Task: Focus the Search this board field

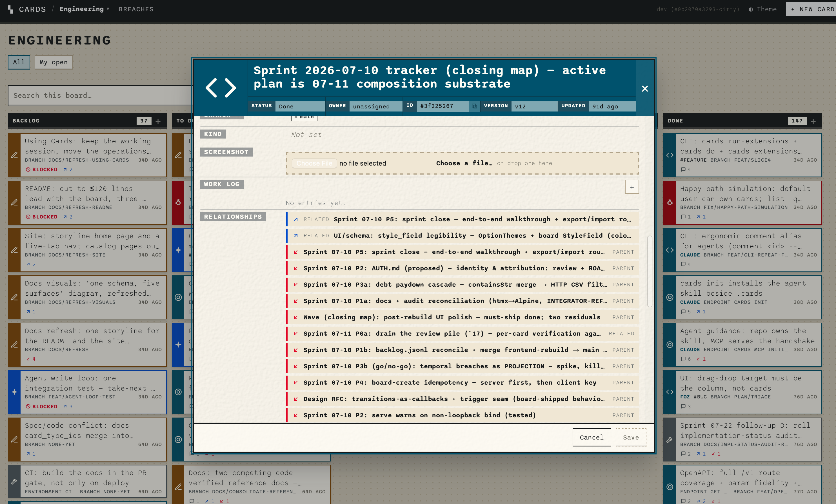Action: click(100, 96)
